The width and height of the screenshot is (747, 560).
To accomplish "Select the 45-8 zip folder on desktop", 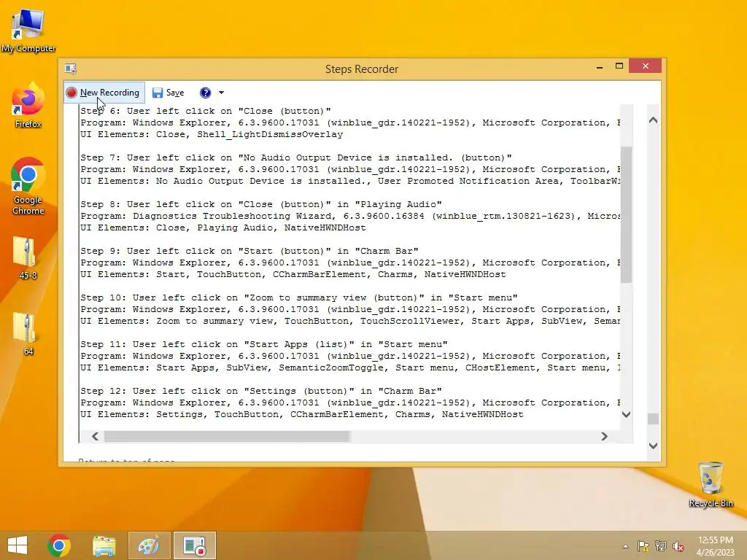I will pos(26,257).
